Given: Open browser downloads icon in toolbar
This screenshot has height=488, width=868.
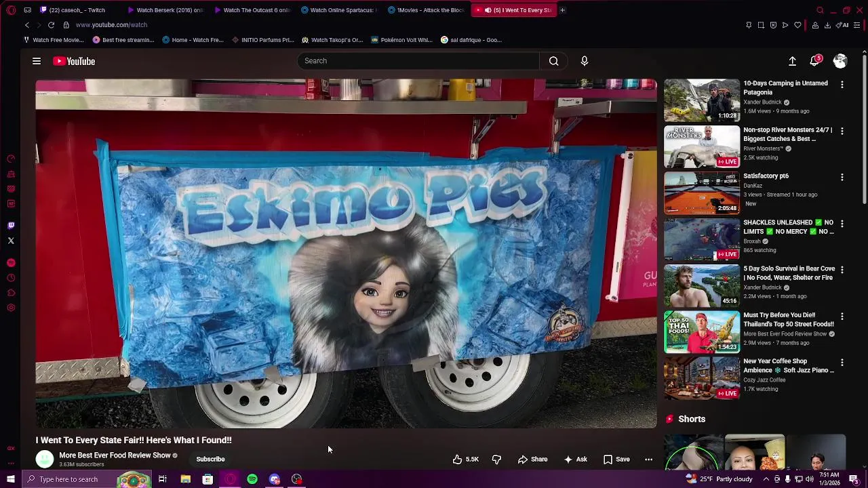Looking at the screenshot, I should coord(827,25).
